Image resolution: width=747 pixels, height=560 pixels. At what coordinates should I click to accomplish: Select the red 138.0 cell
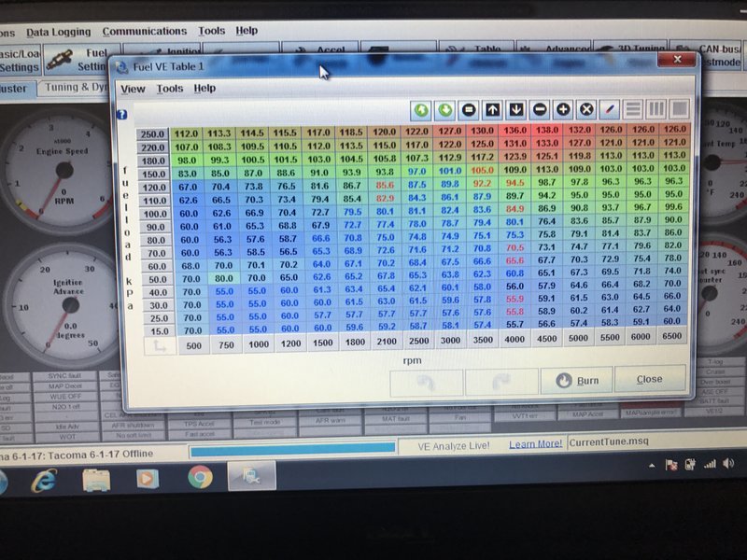[547, 130]
